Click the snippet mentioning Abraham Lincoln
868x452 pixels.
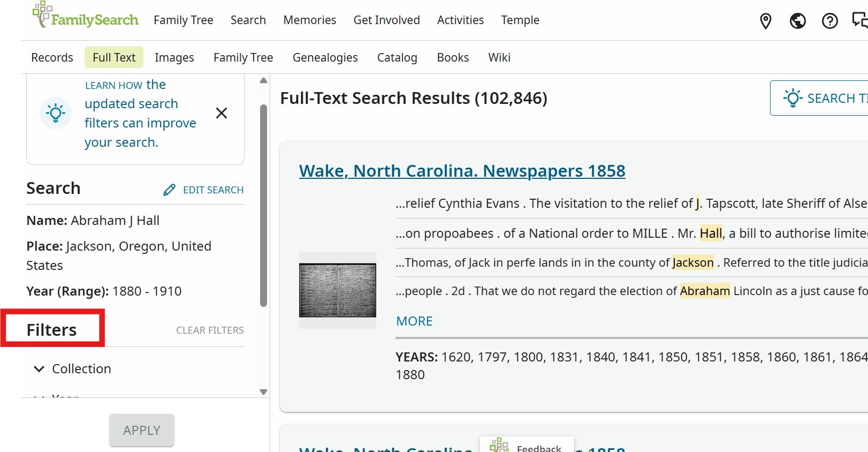click(x=631, y=291)
